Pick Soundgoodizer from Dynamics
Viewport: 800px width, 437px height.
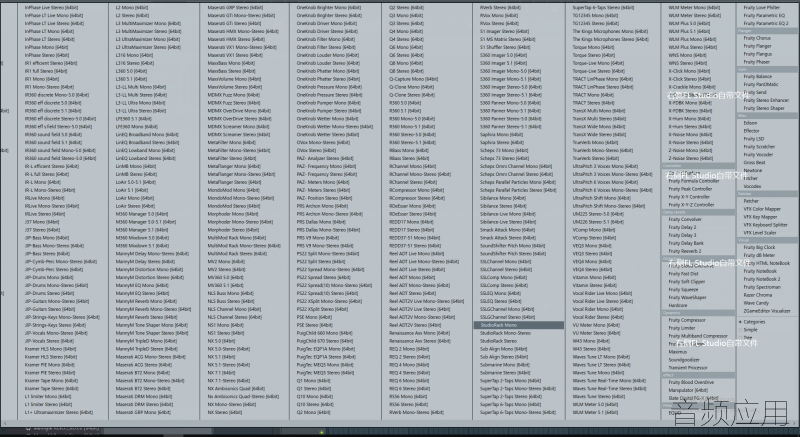coord(684,359)
